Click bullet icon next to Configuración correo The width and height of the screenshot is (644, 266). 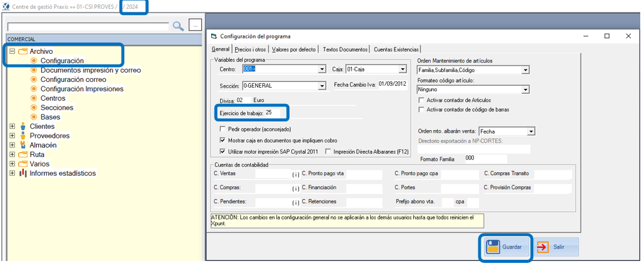pos(34,79)
